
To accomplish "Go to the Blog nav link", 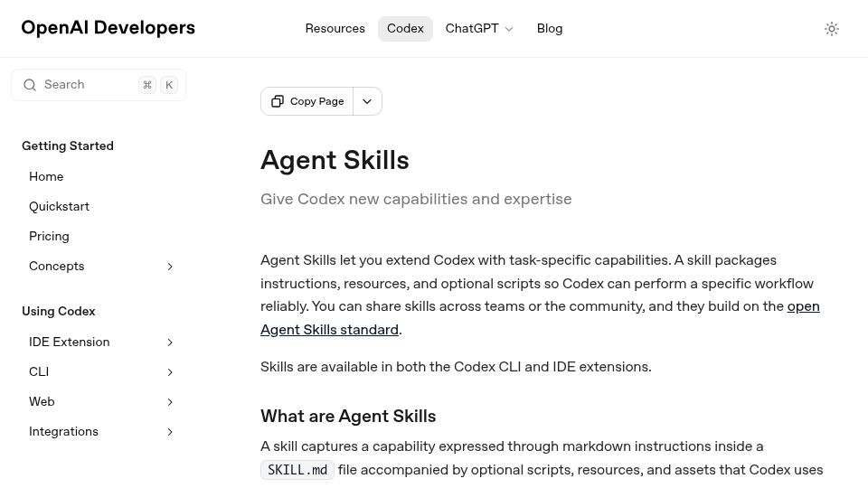I will point(550,29).
